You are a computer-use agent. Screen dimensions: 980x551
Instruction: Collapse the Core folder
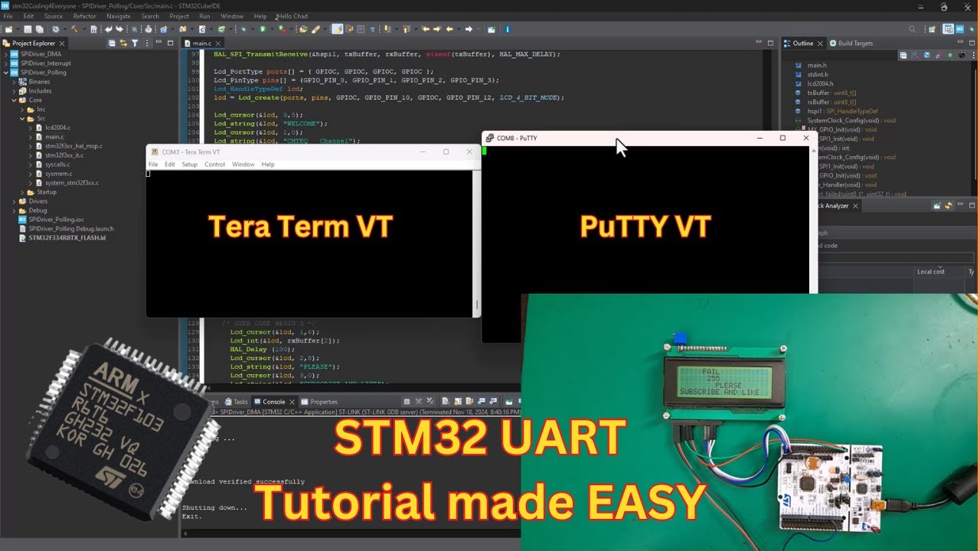click(x=14, y=100)
